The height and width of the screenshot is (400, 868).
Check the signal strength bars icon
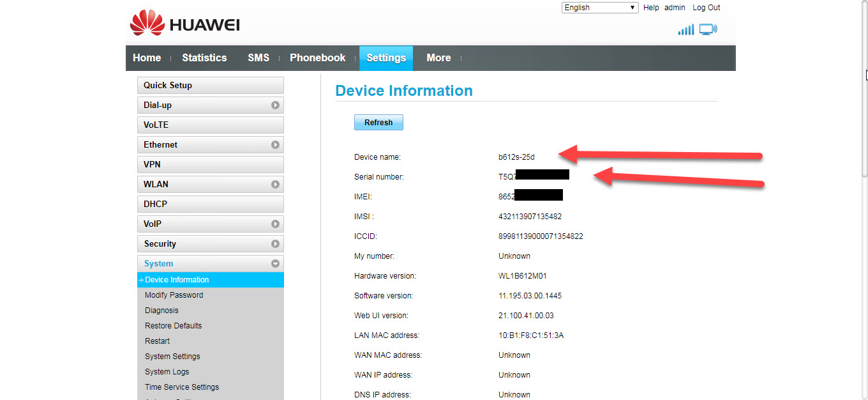point(685,29)
